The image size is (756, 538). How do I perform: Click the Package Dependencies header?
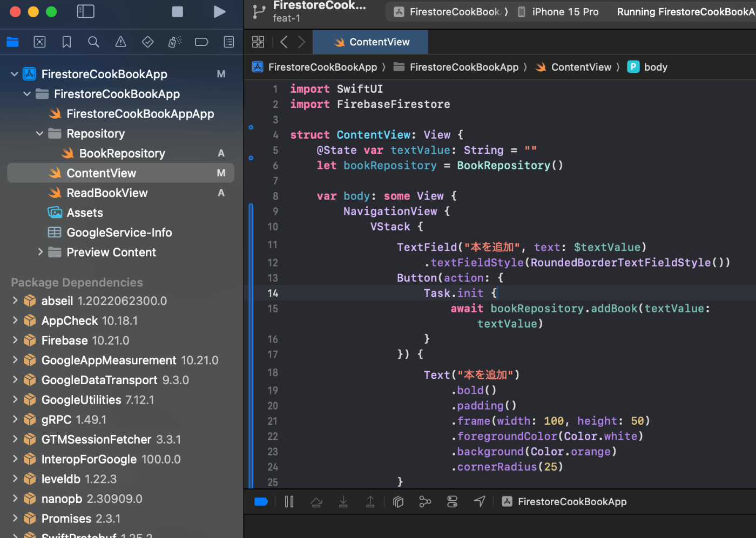[x=77, y=282]
